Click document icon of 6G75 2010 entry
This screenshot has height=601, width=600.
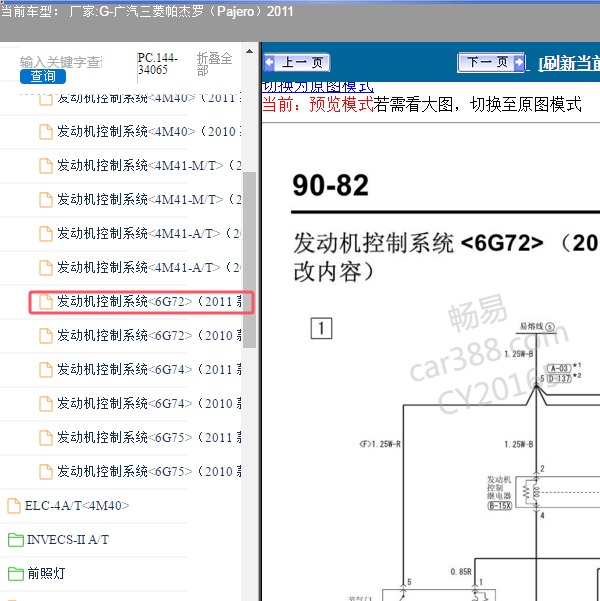[x=46, y=472]
